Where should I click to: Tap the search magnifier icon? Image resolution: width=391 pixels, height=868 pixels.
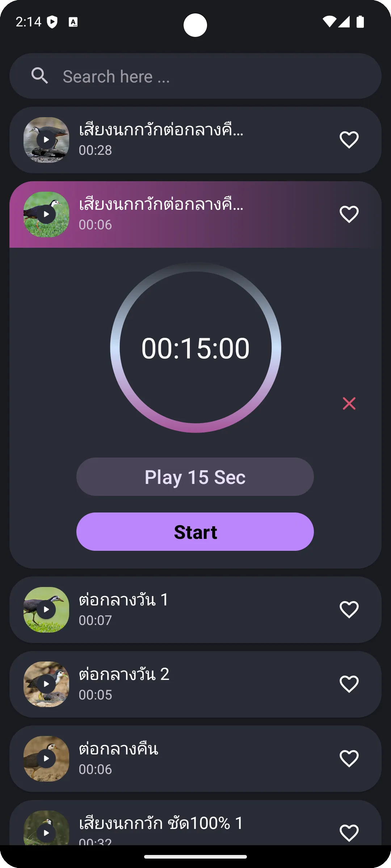tap(39, 76)
